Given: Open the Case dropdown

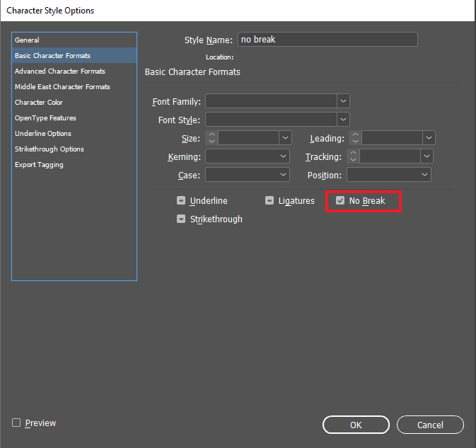Looking at the screenshot, I should pos(284,175).
